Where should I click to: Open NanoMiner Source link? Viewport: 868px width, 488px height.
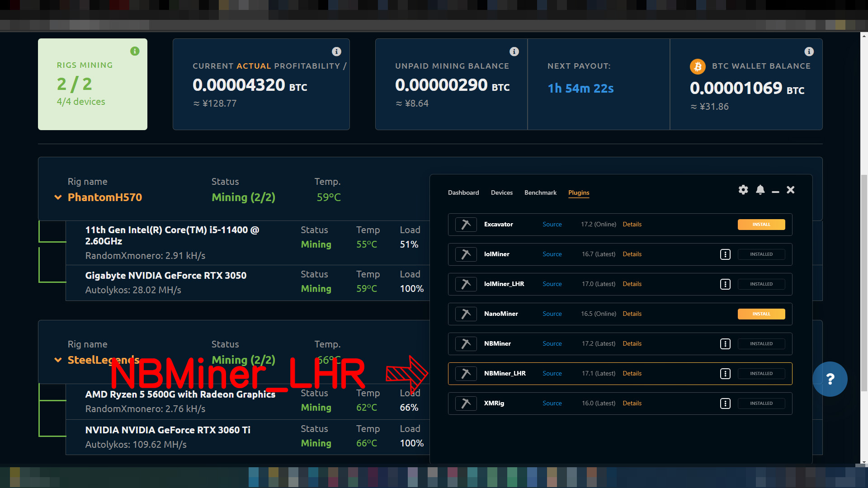(x=552, y=314)
